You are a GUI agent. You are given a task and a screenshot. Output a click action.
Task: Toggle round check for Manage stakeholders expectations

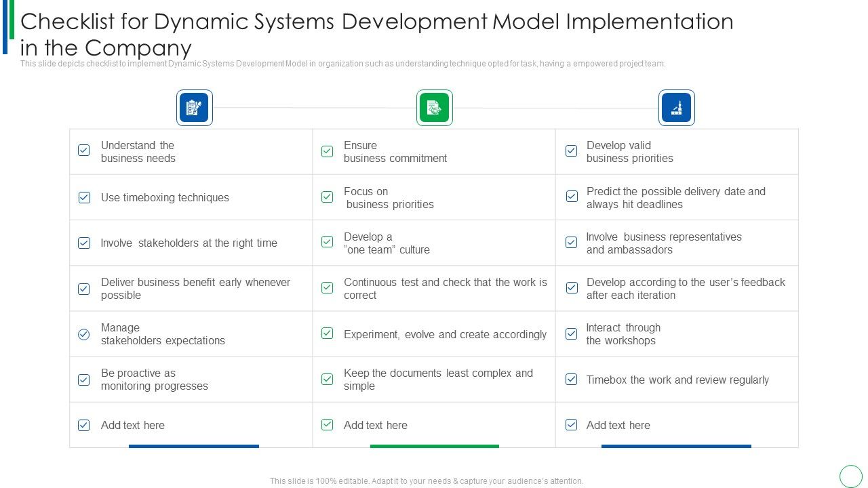84,334
